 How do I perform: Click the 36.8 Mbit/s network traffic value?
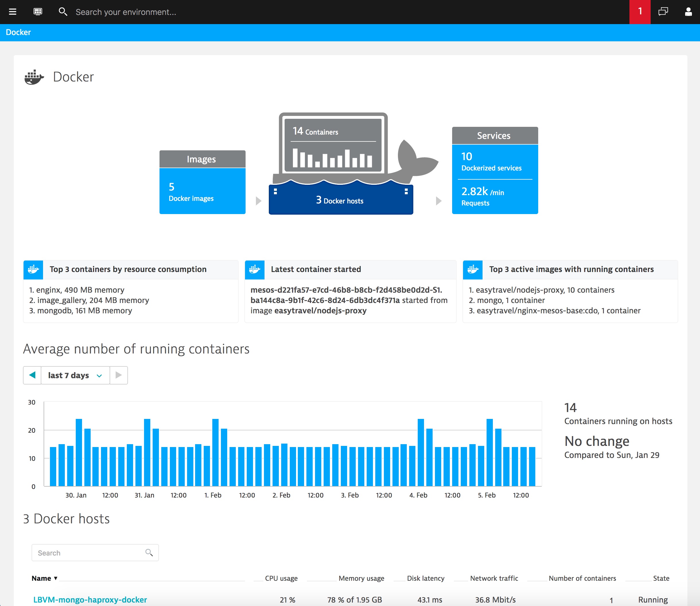495,600
